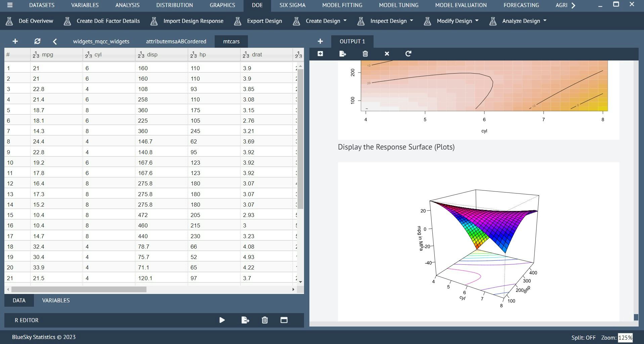
Task: Delete OUTPUT 1 contents with the trash icon
Action: pos(365,54)
